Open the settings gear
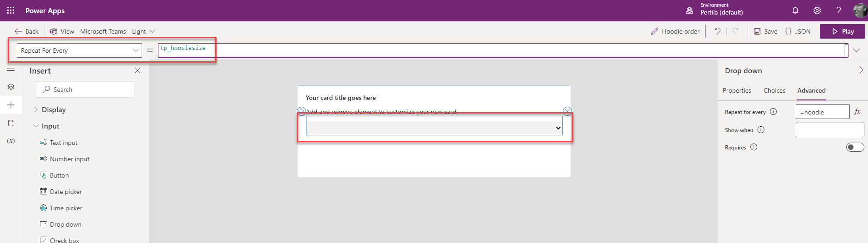This screenshot has height=243, width=868. point(817,10)
